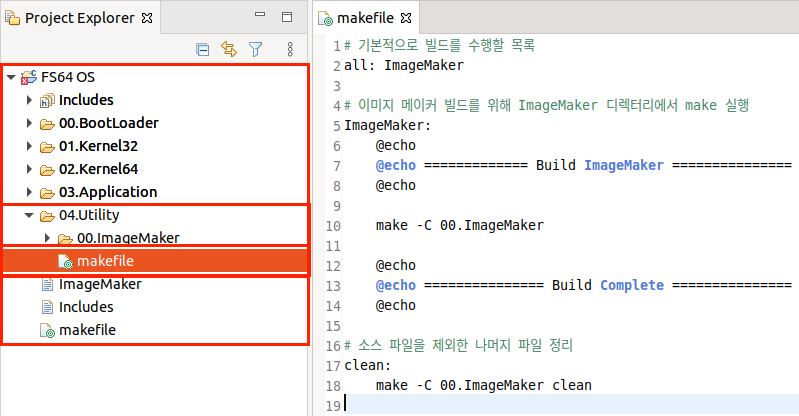Click 'make -C 00.ImageMaker clean' on line 18
Screen dimensions: 799x416
click(484, 385)
